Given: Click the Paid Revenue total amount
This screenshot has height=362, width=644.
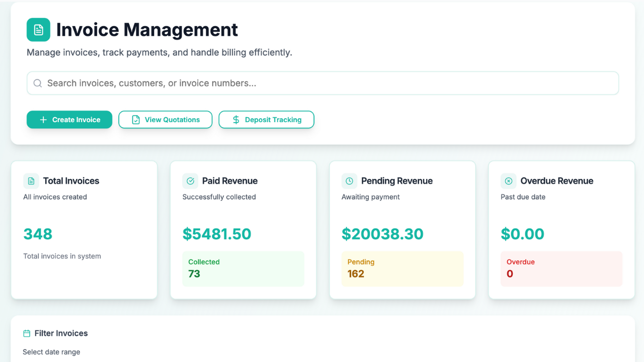Looking at the screenshot, I should point(217,234).
